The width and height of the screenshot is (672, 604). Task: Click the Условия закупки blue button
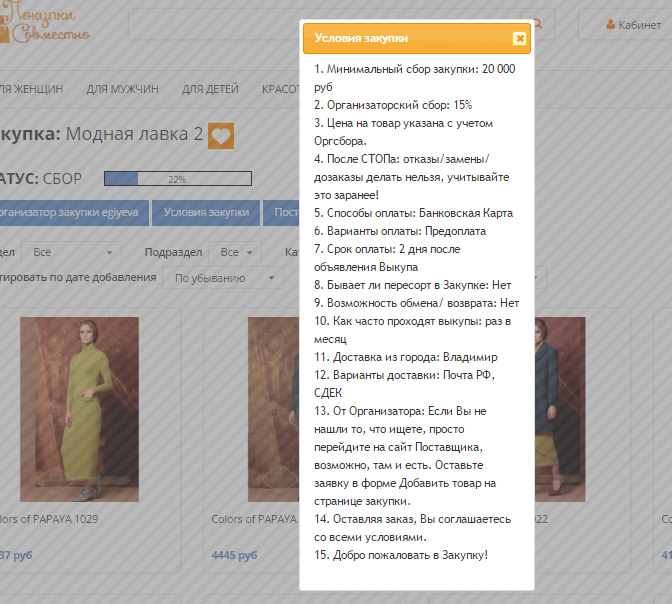[x=206, y=213]
